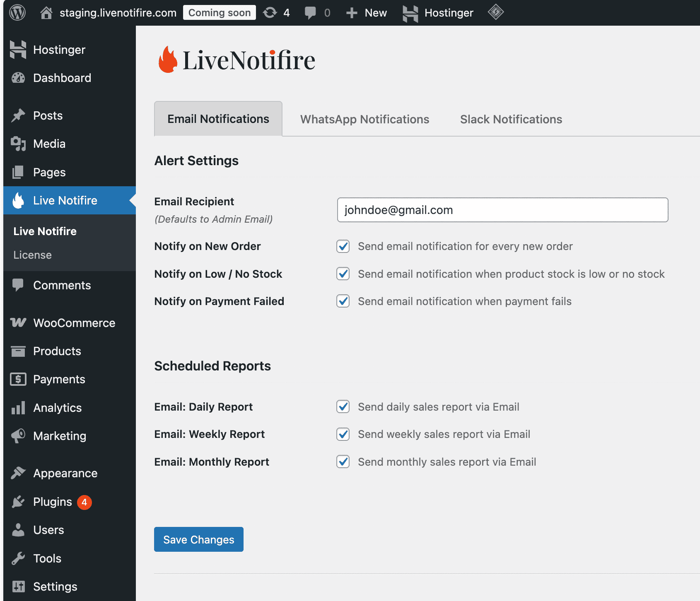Click the LiveNotifire flame logo
700x601 pixels.
coord(167,60)
